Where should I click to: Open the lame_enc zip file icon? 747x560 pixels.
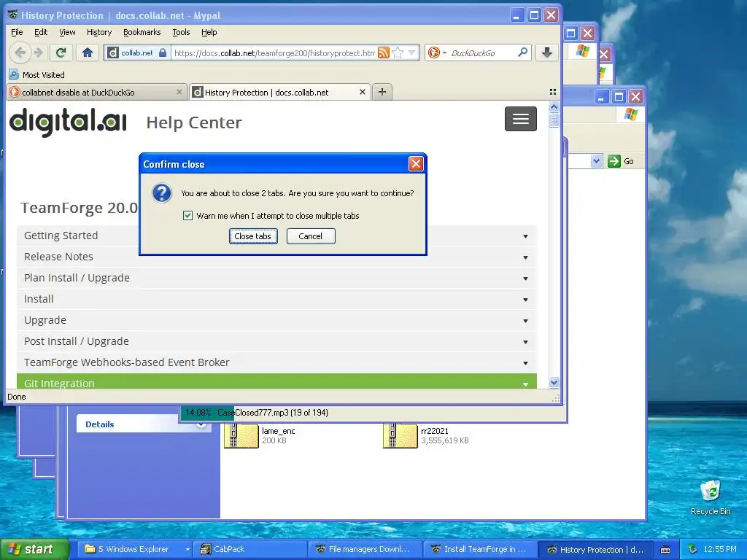[x=241, y=436]
